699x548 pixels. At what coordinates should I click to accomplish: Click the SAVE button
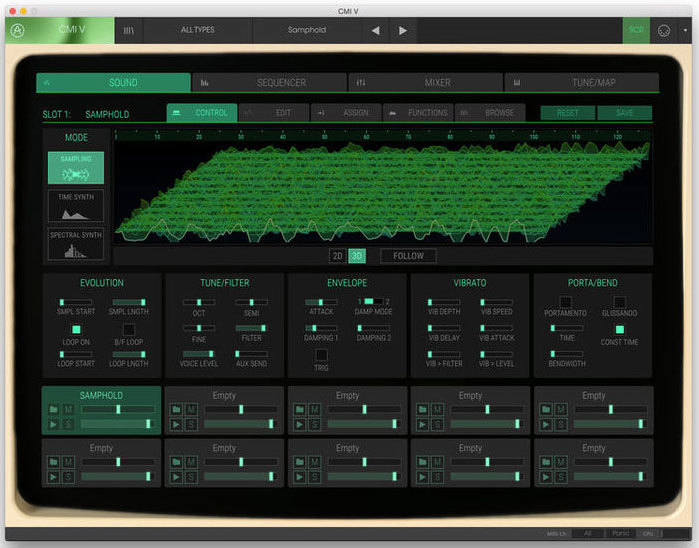tap(624, 113)
